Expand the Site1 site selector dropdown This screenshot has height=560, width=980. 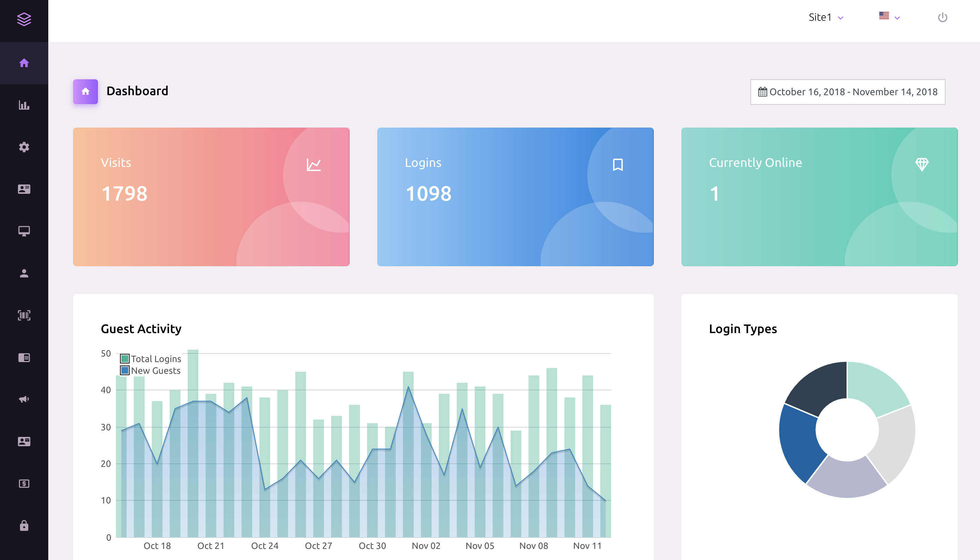coord(826,17)
